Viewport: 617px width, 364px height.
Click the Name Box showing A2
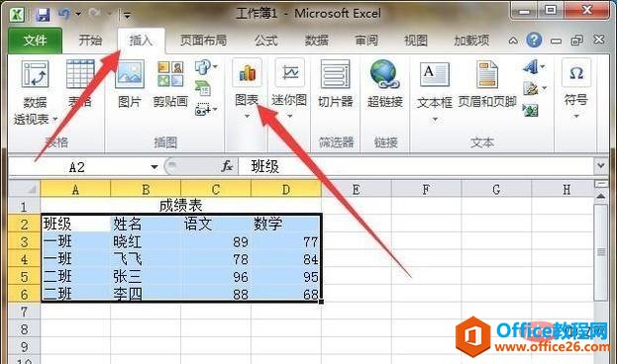76,167
